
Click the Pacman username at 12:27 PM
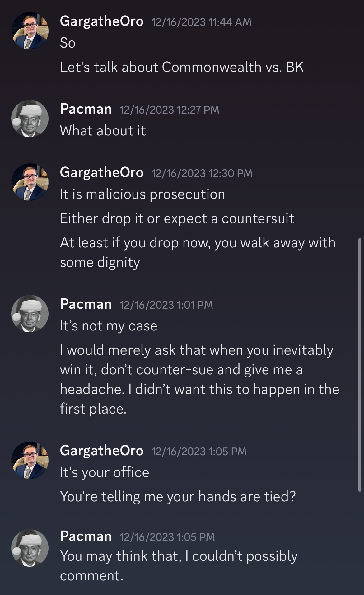click(x=86, y=109)
